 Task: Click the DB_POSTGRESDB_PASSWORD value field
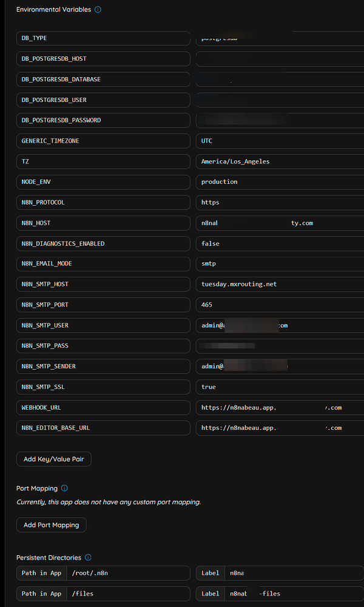[x=279, y=120]
